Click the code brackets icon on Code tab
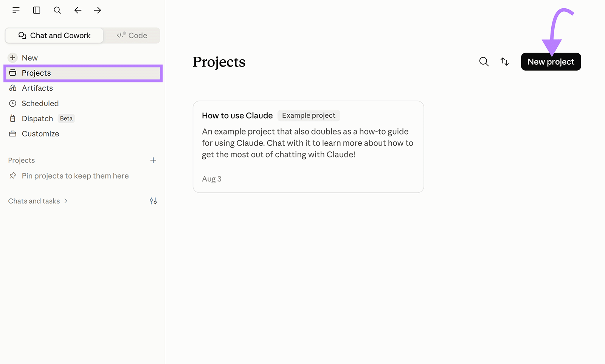605x364 pixels. pos(121,35)
